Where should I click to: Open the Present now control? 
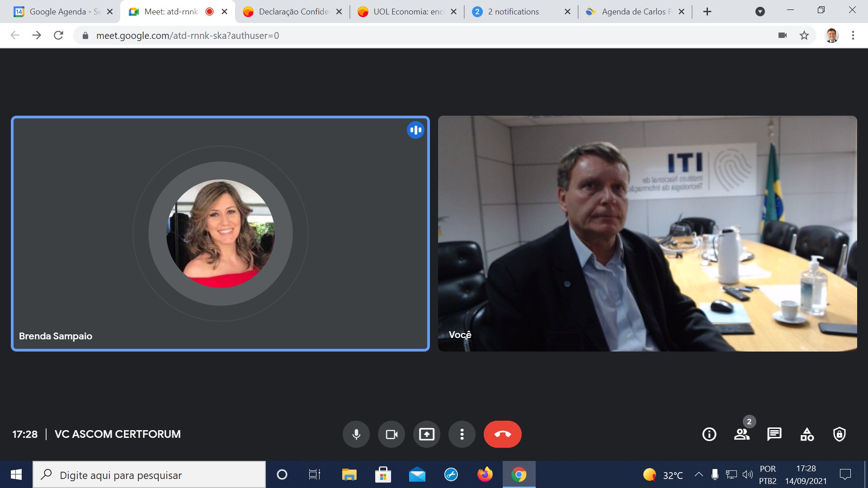427,434
